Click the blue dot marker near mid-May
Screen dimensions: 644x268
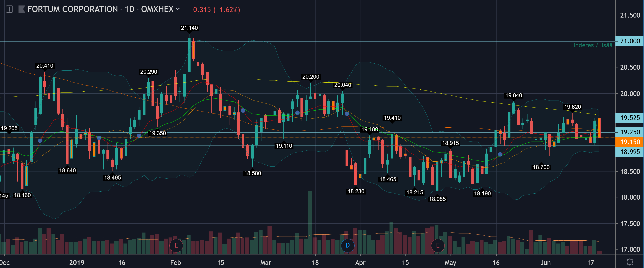(x=500, y=154)
